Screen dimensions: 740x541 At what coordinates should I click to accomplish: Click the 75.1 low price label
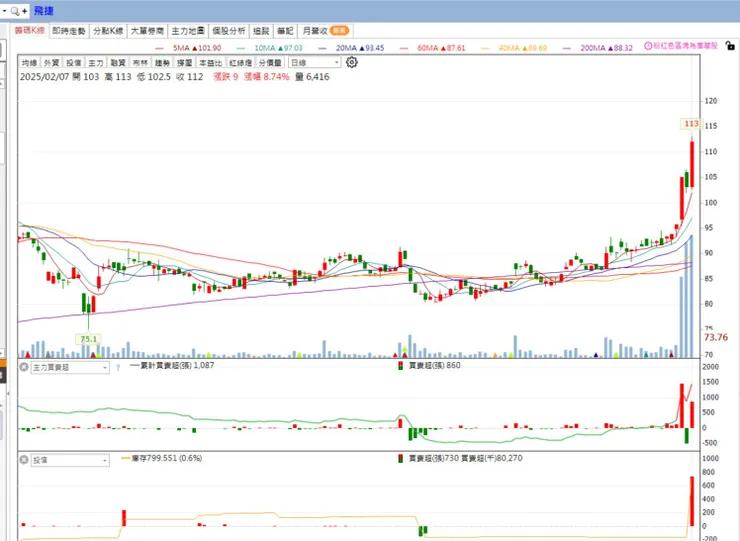pyautogui.click(x=88, y=339)
